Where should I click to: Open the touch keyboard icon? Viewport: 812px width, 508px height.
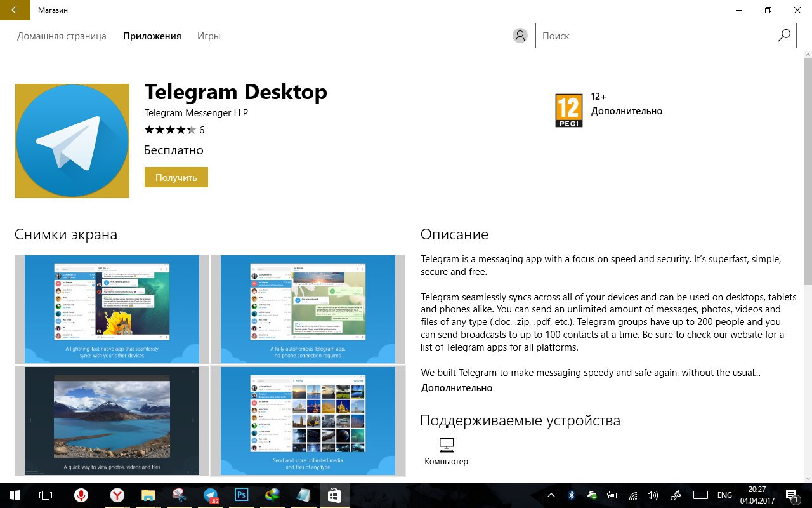click(700, 495)
